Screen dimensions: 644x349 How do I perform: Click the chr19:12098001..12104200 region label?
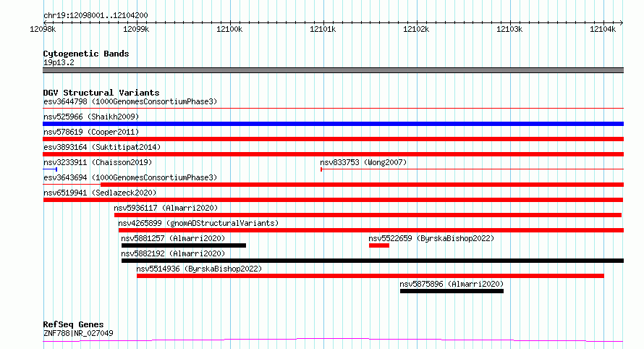tap(96, 16)
